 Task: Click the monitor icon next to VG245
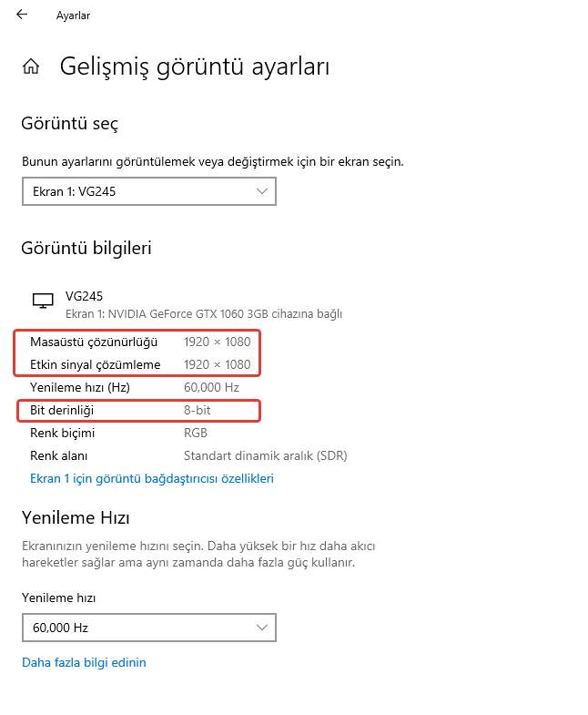(42, 301)
